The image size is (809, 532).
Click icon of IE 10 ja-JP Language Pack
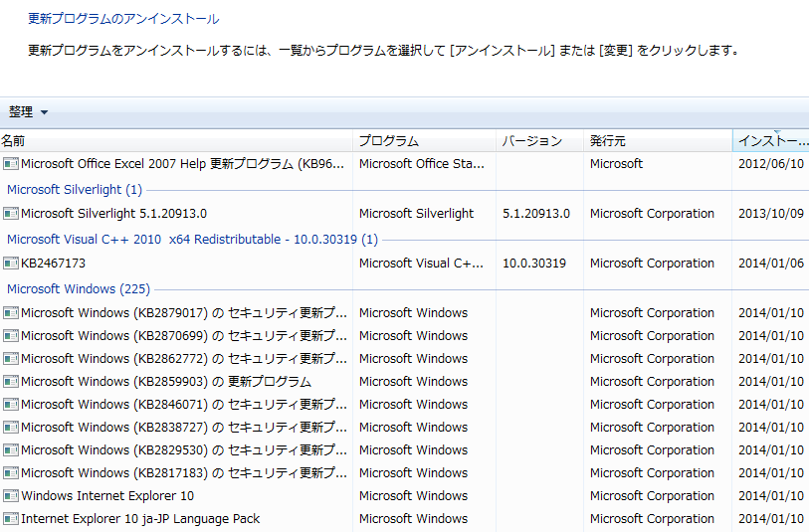pyautogui.click(x=11, y=519)
